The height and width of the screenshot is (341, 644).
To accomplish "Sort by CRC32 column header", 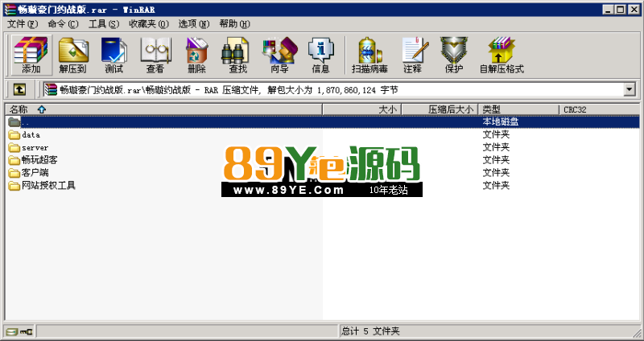I will pyautogui.click(x=599, y=109).
